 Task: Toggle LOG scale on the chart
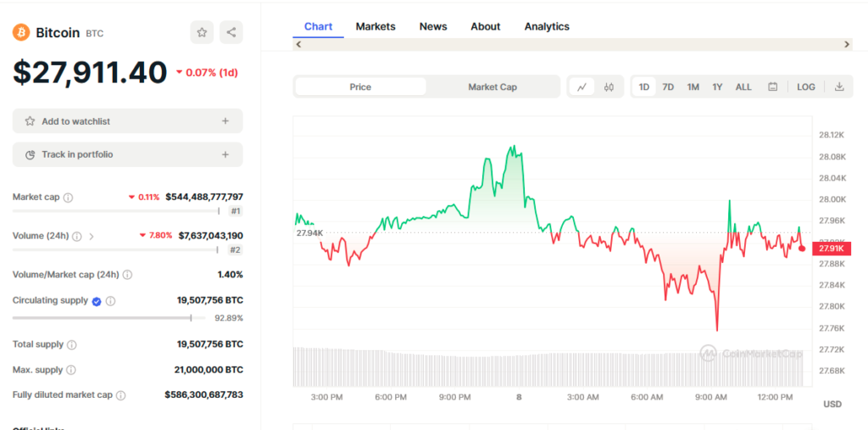806,87
